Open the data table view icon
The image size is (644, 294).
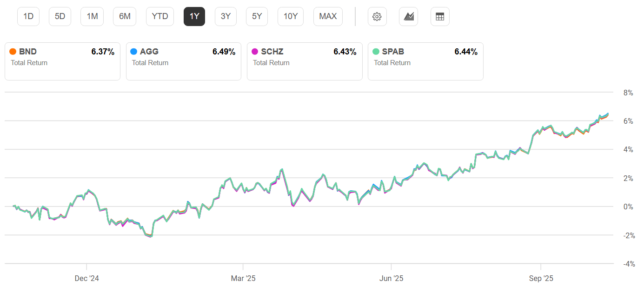(440, 17)
